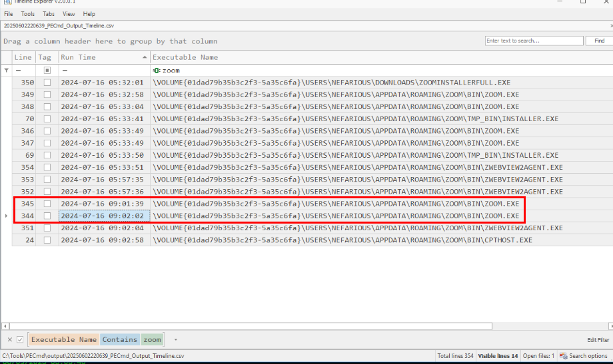Tag the ZOOMINSTALLERFULL.EXE row checkbox
Viewport: 613px width, 364px height.
tap(47, 83)
